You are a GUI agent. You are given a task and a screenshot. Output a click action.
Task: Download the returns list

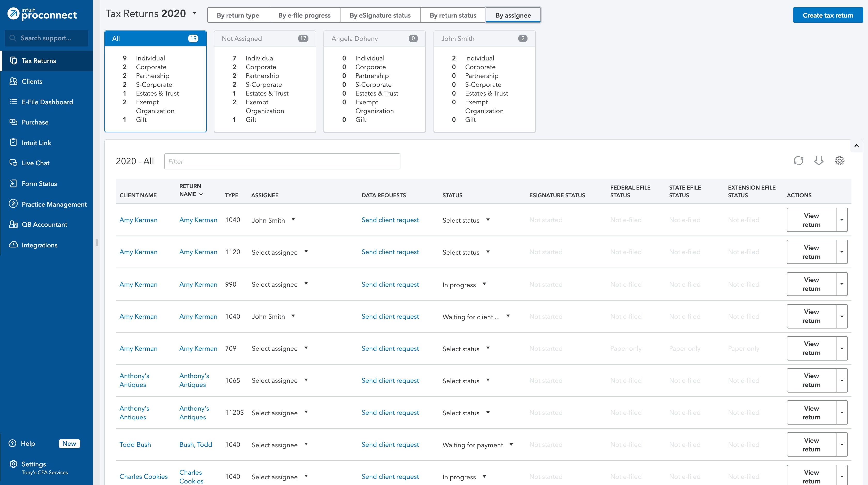point(819,161)
